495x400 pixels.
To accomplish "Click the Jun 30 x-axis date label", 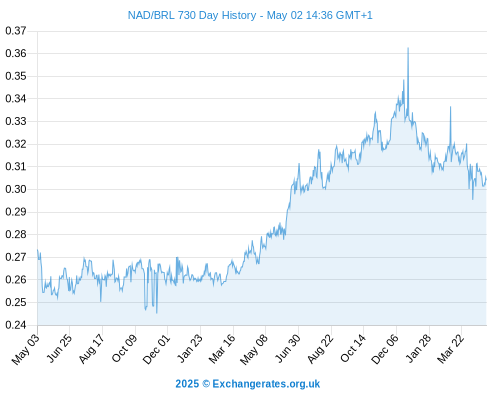I will 288,348.
